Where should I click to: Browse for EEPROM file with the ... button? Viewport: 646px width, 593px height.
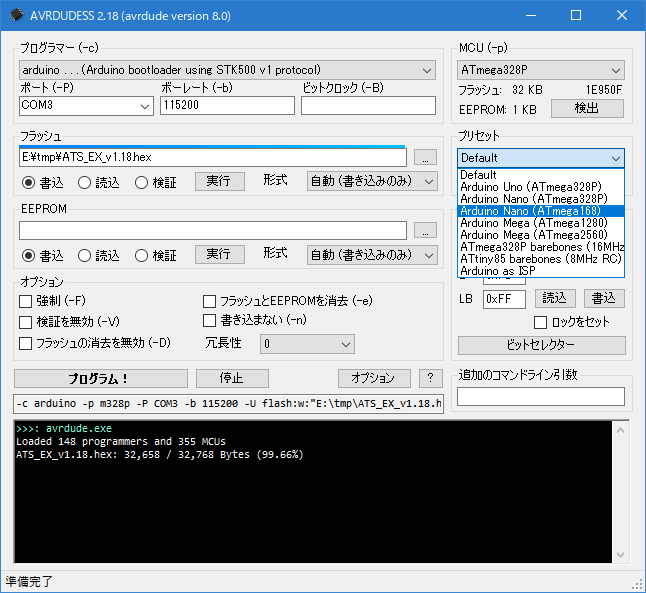[425, 230]
